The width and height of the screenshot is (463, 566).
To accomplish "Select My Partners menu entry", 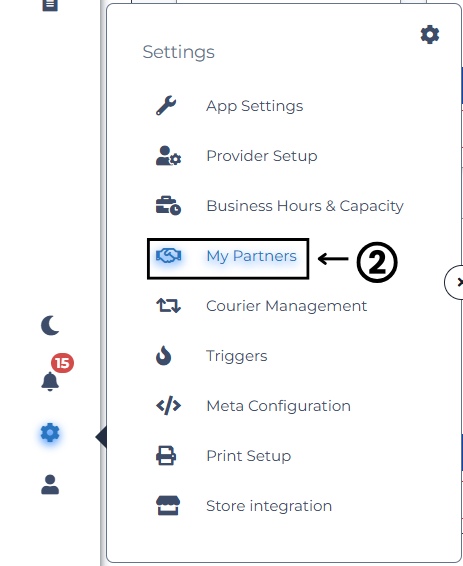I will [251, 256].
